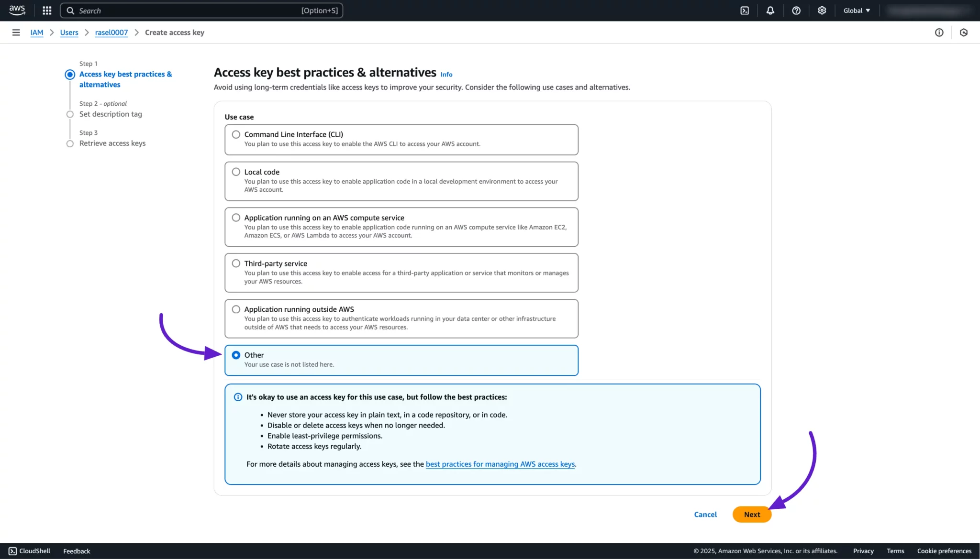Open the AWS services grid menu
This screenshot has height=559, width=980.
[x=47, y=11]
